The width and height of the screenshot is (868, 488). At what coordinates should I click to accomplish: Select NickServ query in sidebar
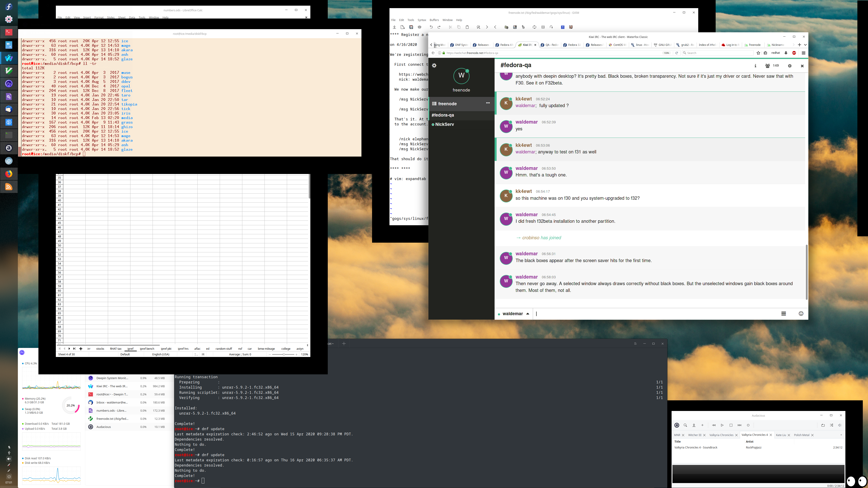tap(444, 124)
